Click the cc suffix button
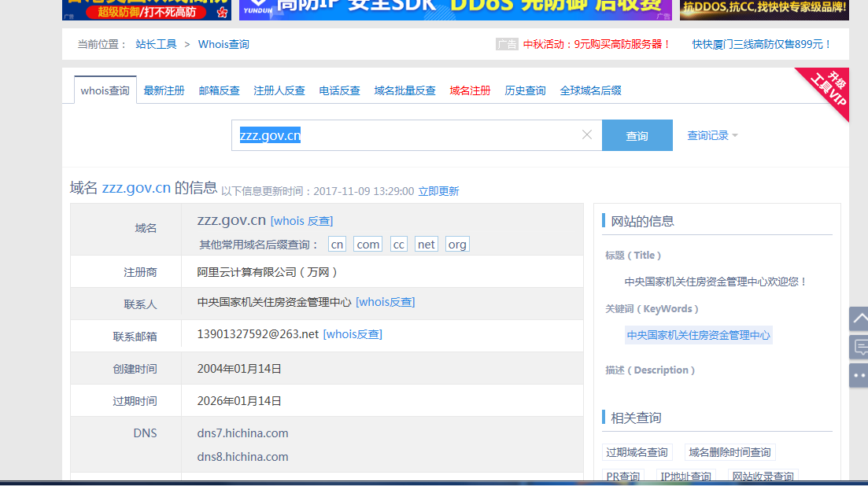868x486 pixels. (x=398, y=245)
